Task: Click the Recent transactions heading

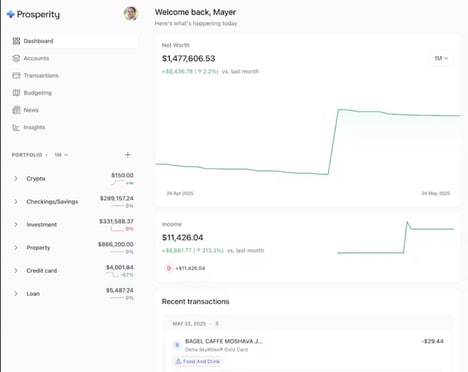Action: [x=195, y=301]
